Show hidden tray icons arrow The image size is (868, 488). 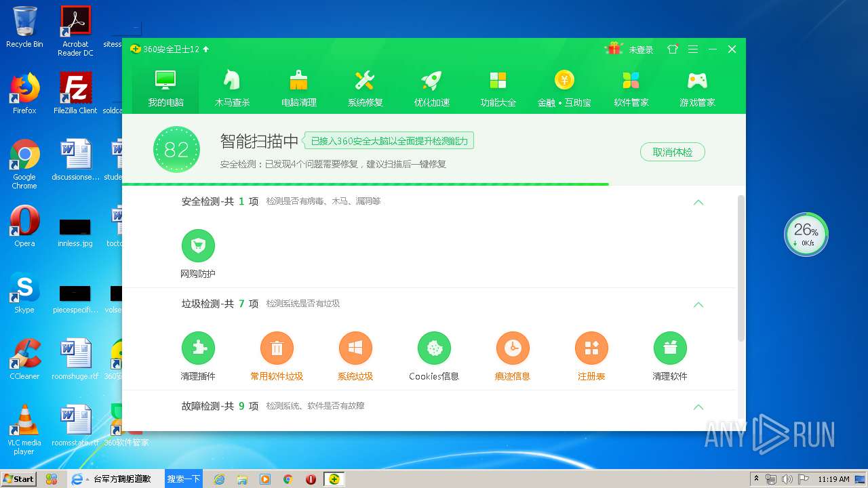point(756,479)
